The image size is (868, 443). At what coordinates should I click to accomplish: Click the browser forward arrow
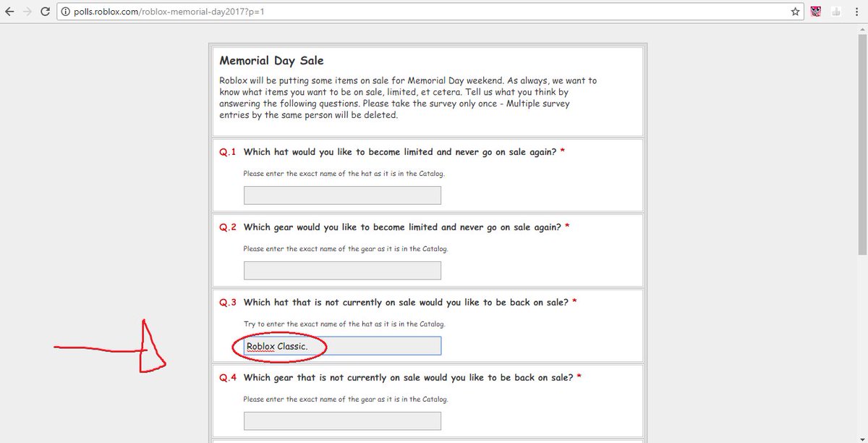click(27, 12)
